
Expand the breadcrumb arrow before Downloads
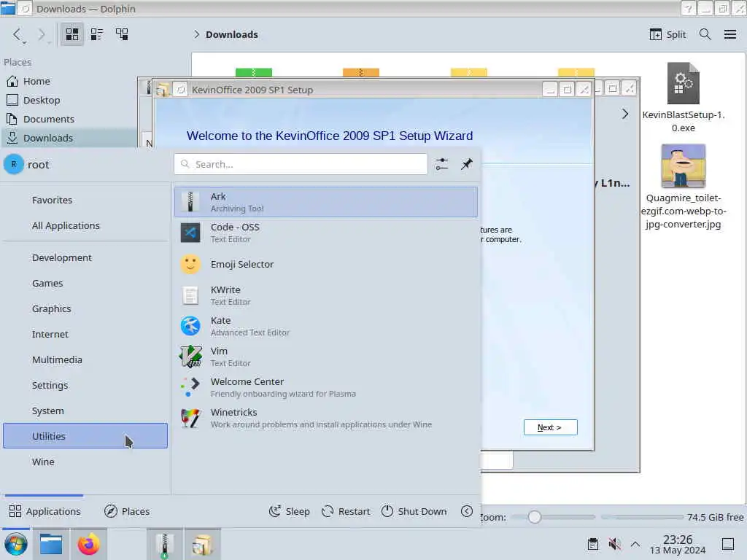point(196,34)
